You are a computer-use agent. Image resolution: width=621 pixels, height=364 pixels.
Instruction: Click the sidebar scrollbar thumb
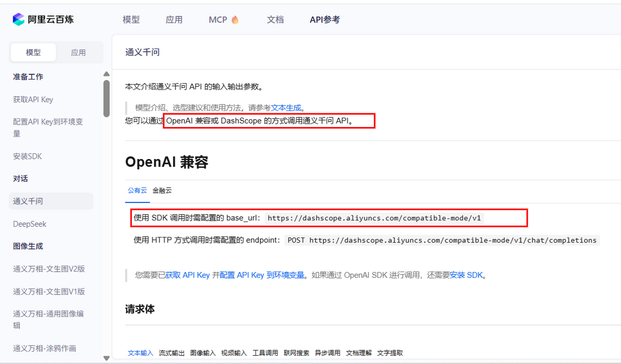coord(106,99)
